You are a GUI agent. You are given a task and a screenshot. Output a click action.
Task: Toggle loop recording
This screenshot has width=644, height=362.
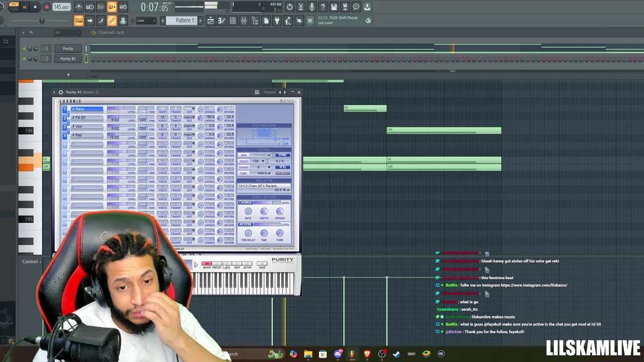click(123, 7)
